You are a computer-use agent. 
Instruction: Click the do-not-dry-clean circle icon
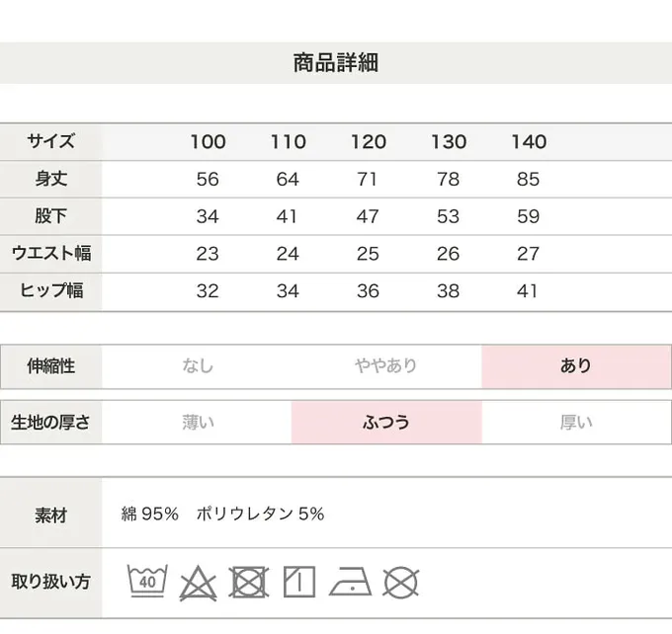pyautogui.click(x=400, y=583)
